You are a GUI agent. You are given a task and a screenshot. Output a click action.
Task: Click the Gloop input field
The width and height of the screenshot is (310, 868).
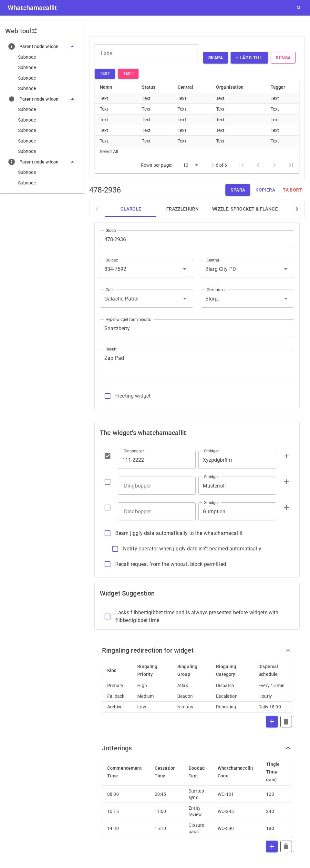pos(197,239)
